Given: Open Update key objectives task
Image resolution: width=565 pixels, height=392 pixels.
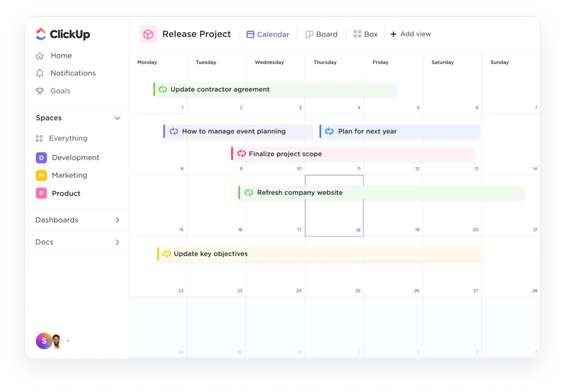Looking at the screenshot, I should (x=320, y=254).
